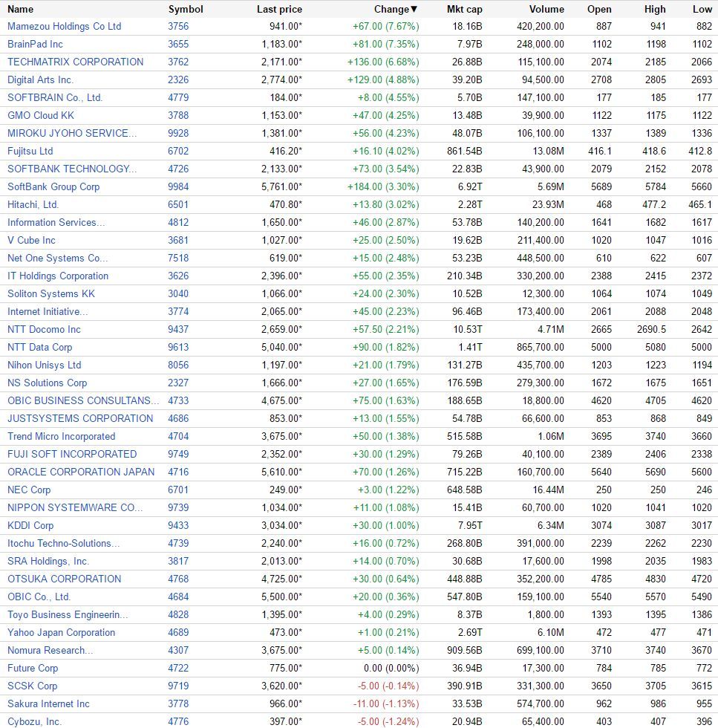Open NTT Data Corp link

[x=39, y=347]
